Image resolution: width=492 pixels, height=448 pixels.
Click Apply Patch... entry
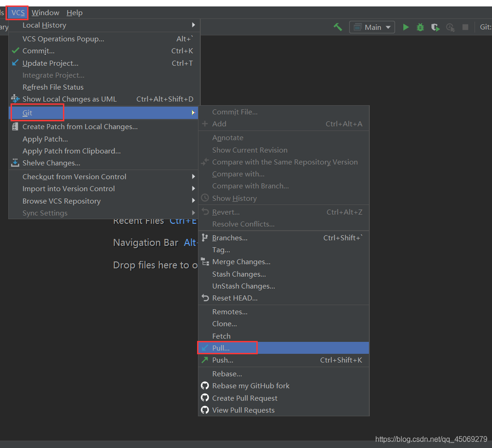(x=104, y=139)
